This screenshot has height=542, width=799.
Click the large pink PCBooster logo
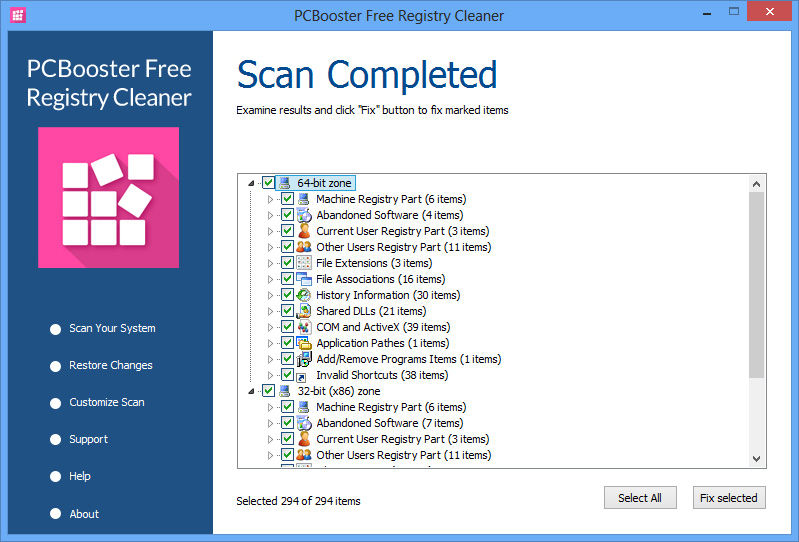point(109,198)
